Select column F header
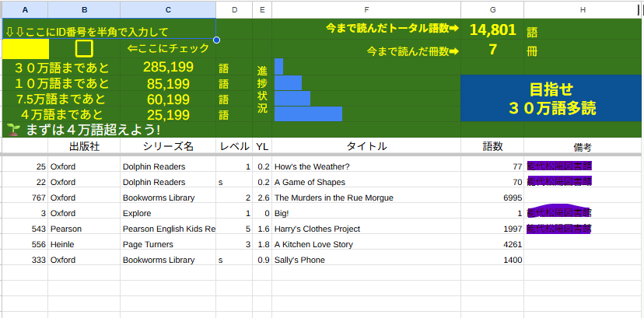644x318 pixels. point(366,9)
